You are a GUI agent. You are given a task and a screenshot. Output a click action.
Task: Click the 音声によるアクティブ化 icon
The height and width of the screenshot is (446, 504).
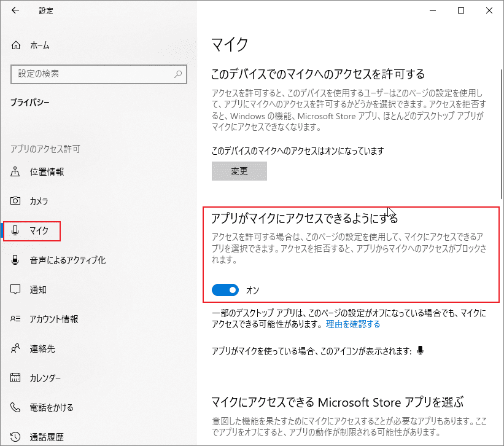coord(15,260)
